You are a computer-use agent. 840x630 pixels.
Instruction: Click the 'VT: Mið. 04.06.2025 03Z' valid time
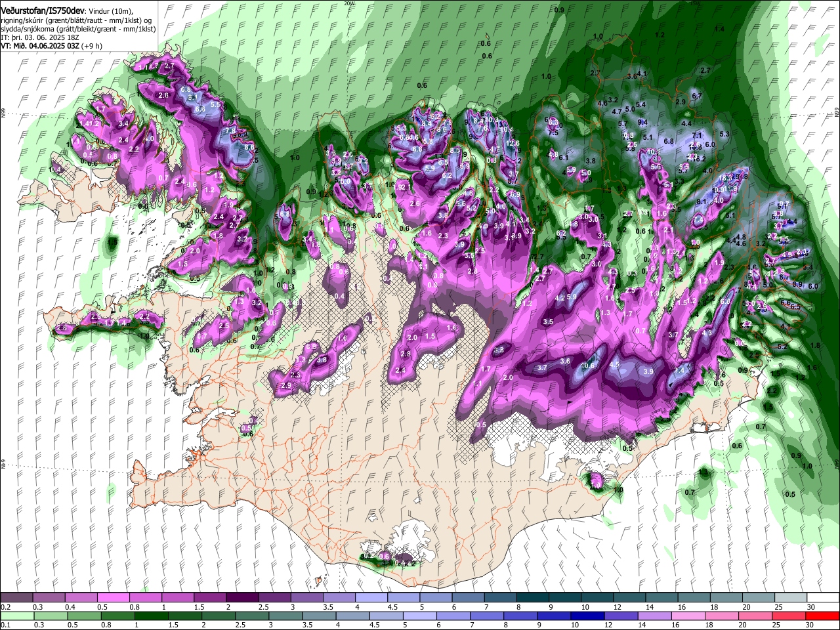point(40,46)
